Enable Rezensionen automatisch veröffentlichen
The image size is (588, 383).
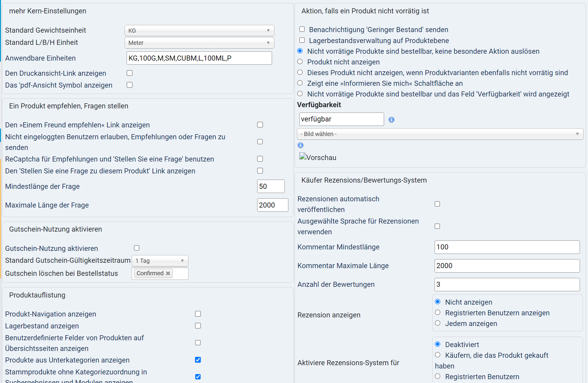437,204
